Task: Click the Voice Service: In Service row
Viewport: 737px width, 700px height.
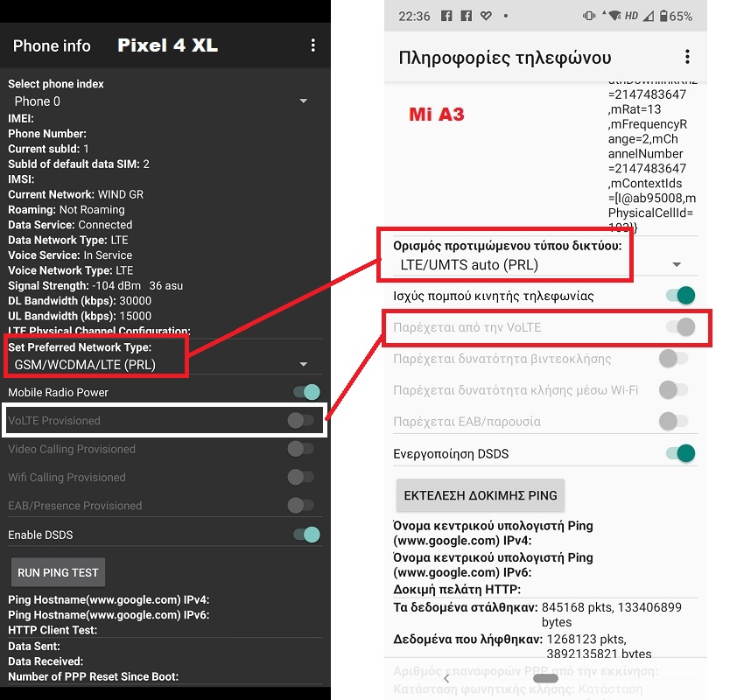Action: click(x=70, y=255)
